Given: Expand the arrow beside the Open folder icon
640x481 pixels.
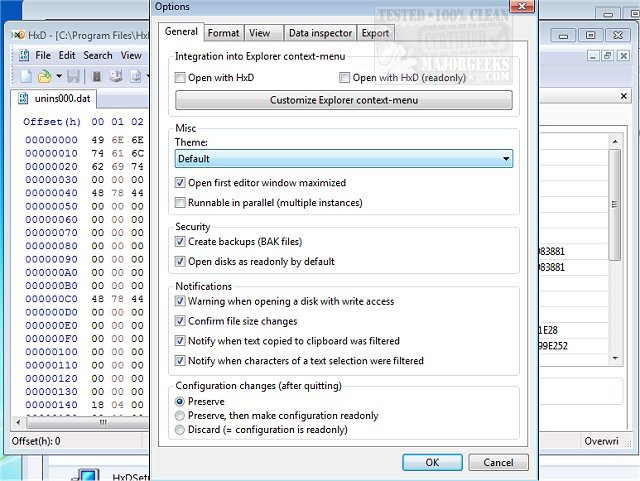Looking at the screenshot, I should tap(59, 76).
